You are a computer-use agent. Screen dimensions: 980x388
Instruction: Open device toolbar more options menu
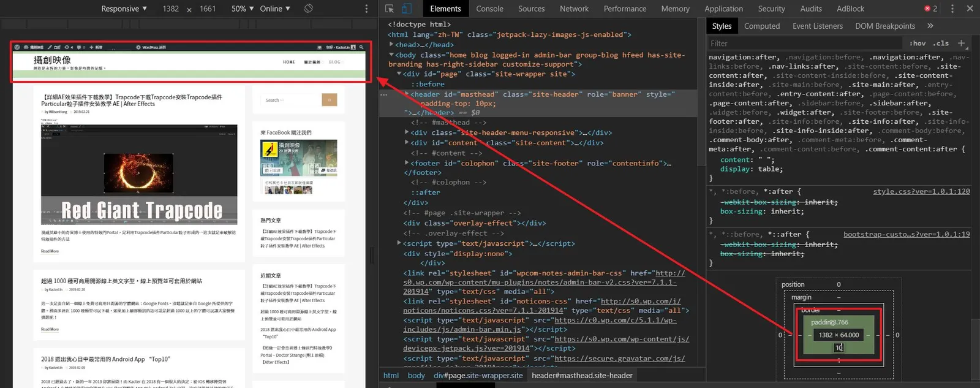(x=366, y=9)
